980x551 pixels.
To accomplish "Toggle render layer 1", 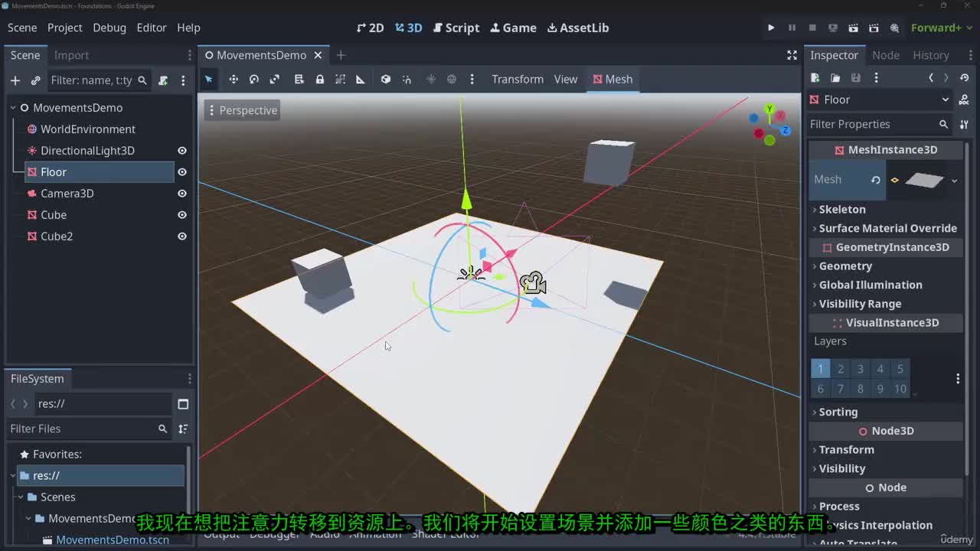I will [820, 369].
